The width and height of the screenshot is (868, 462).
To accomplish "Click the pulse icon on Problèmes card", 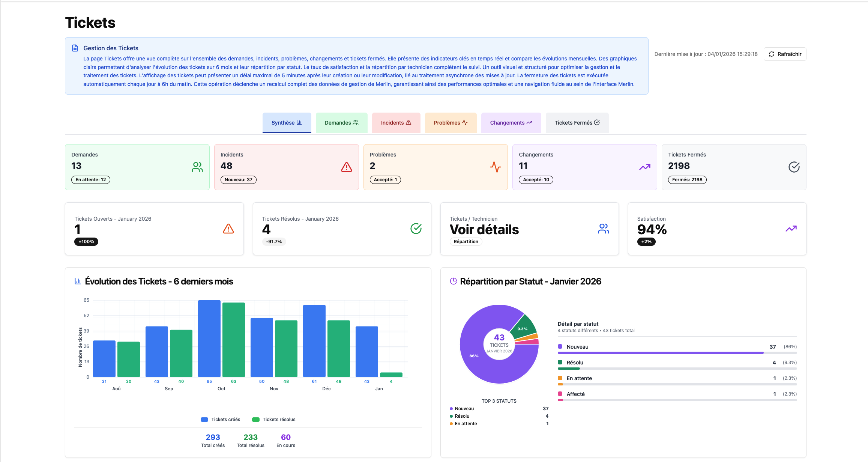I will 496,167.
